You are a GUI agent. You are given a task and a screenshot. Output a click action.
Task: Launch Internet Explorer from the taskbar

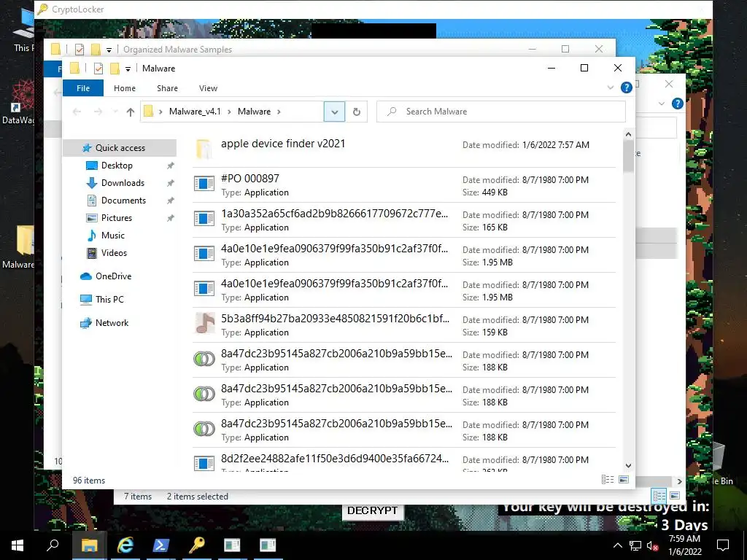pos(125,545)
